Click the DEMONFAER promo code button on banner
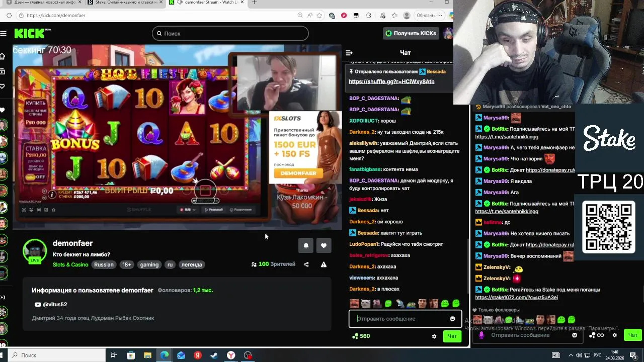 (298, 173)
